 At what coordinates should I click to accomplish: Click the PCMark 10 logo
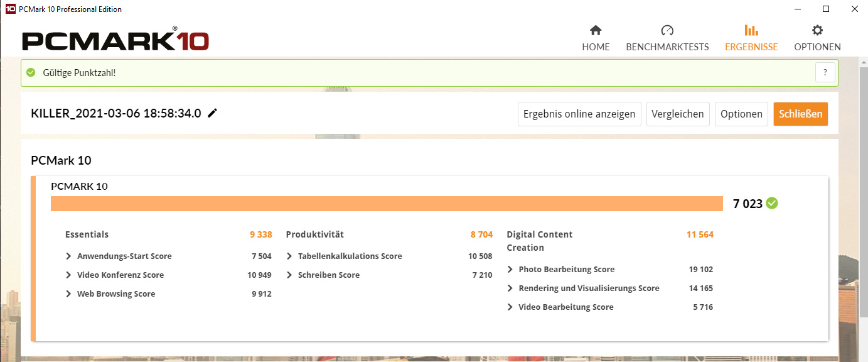tap(115, 40)
